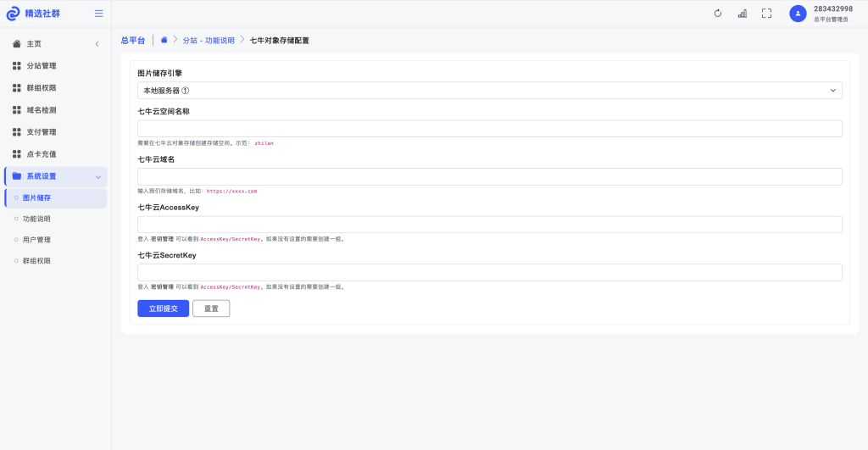Toggle the sidebar hamburger menu icon

[x=98, y=14]
